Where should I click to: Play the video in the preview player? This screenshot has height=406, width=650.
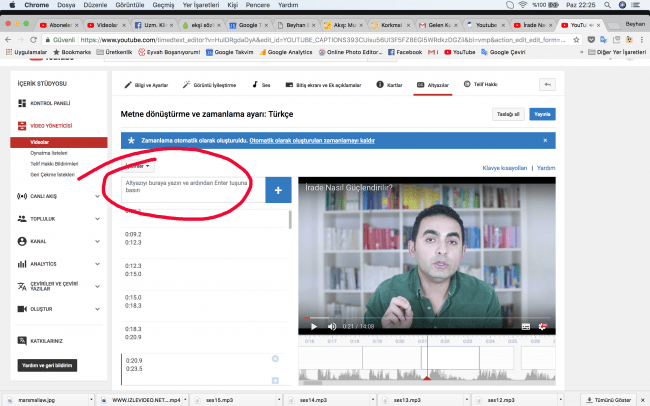tap(314, 326)
